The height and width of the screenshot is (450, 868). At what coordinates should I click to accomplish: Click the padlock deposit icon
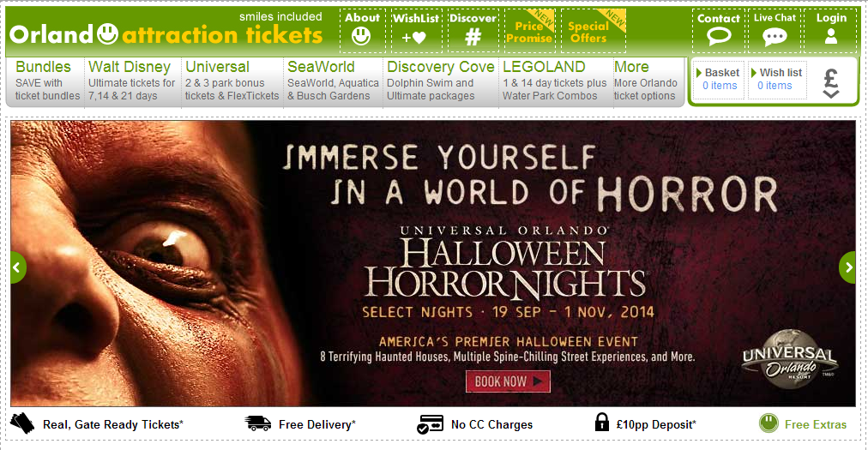pyautogui.click(x=602, y=422)
